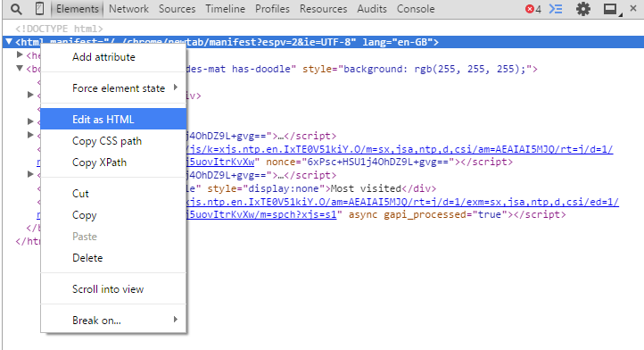Open the Audits tab

click(372, 9)
